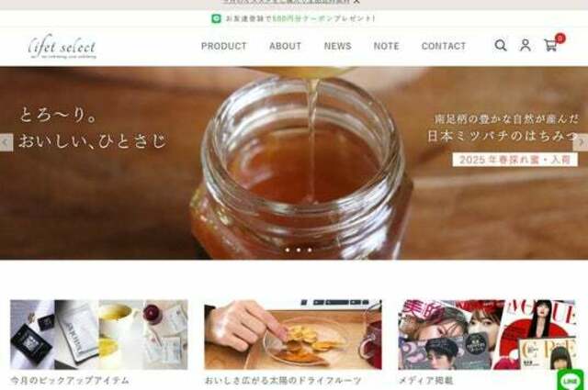
Task: Open the search magnifier icon
Action: (x=500, y=45)
